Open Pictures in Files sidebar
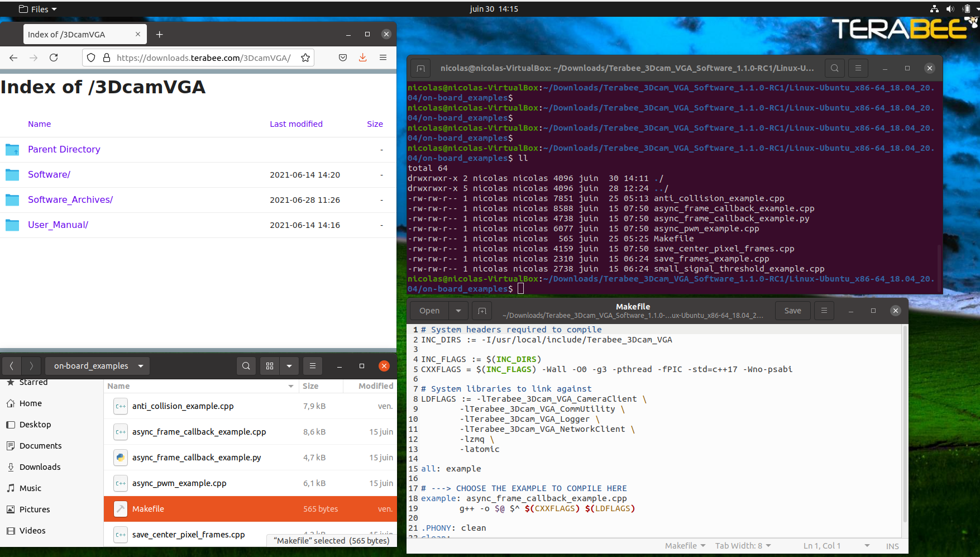980x557 pixels. pos(51,510)
